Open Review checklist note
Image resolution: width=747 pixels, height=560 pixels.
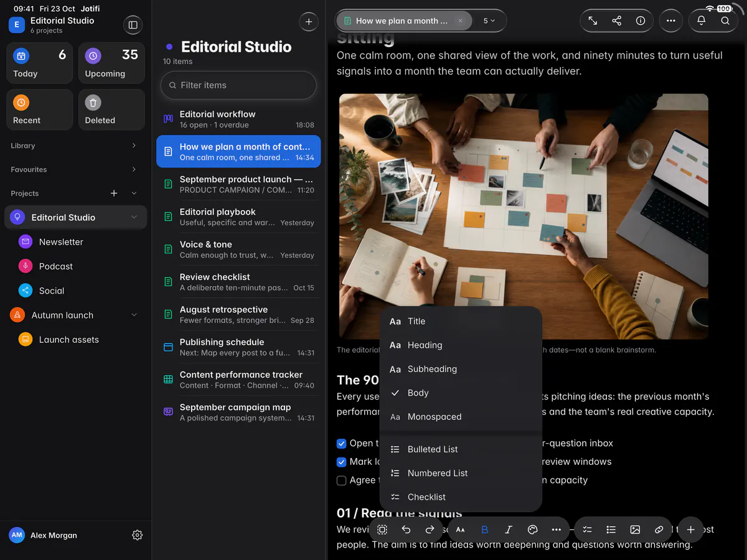pyautogui.click(x=238, y=282)
